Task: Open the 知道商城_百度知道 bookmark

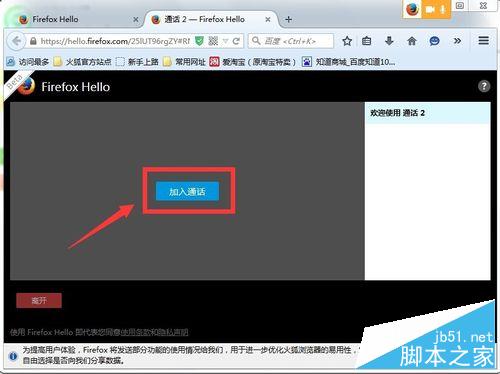Action: click(348, 62)
